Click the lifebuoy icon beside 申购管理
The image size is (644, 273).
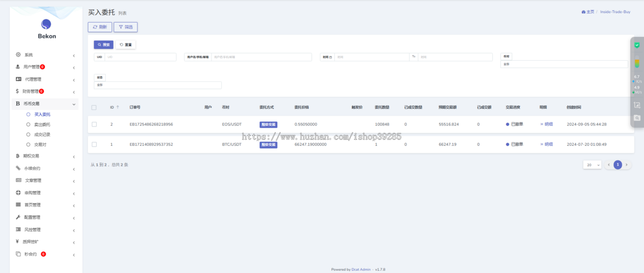pyautogui.click(x=18, y=193)
